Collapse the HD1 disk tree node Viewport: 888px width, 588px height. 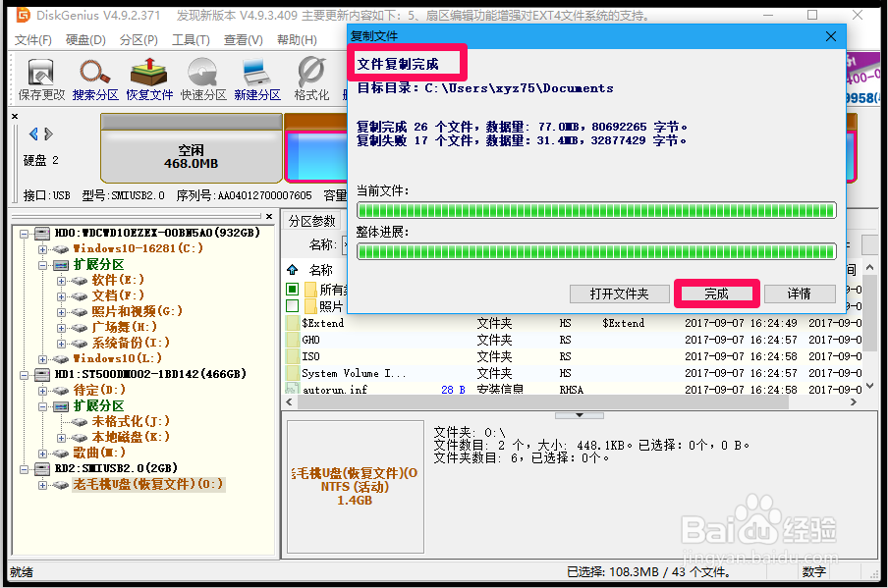click(x=24, y=375)
